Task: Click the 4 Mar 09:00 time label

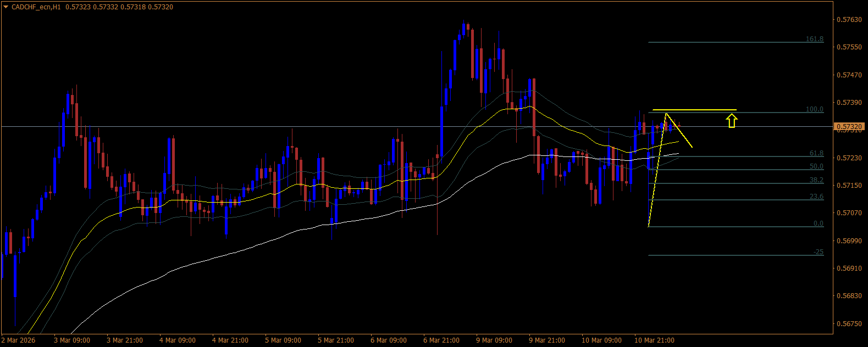Action: pos(177,340)
